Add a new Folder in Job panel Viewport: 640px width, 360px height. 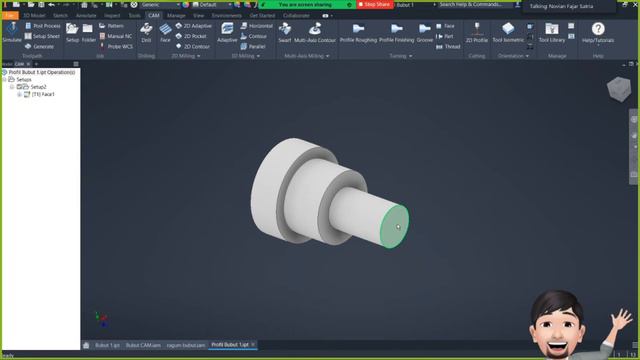pyautogui.click(x=88, y=33)
